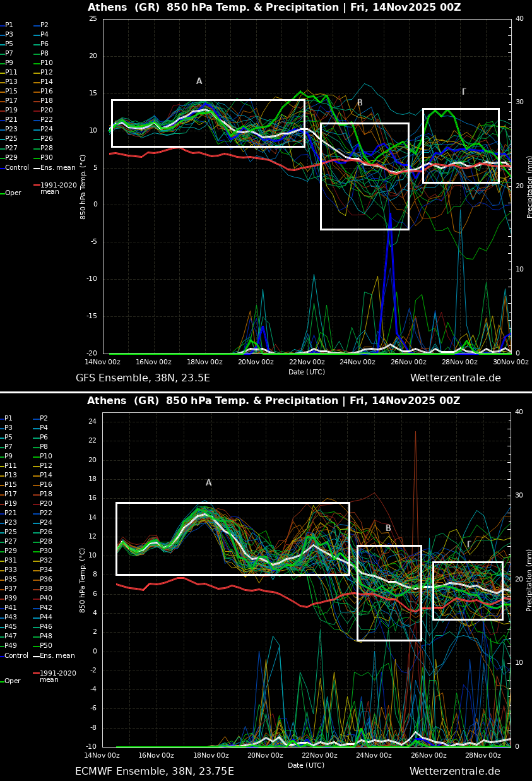Click 22Nov 00z tick on GFS date axis
The width and height of the screenshot is (532, 781).
click(307, 362)
